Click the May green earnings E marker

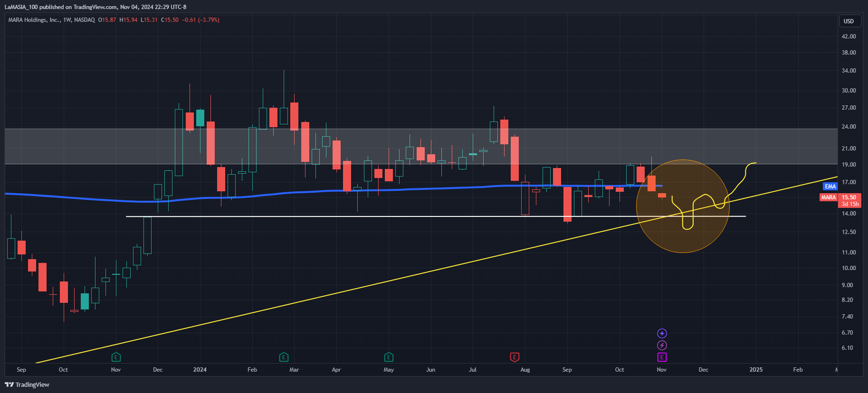389,357
